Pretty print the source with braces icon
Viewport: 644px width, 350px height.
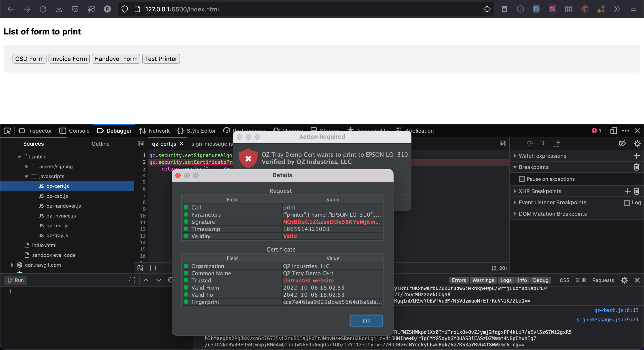tap(153, 268)
